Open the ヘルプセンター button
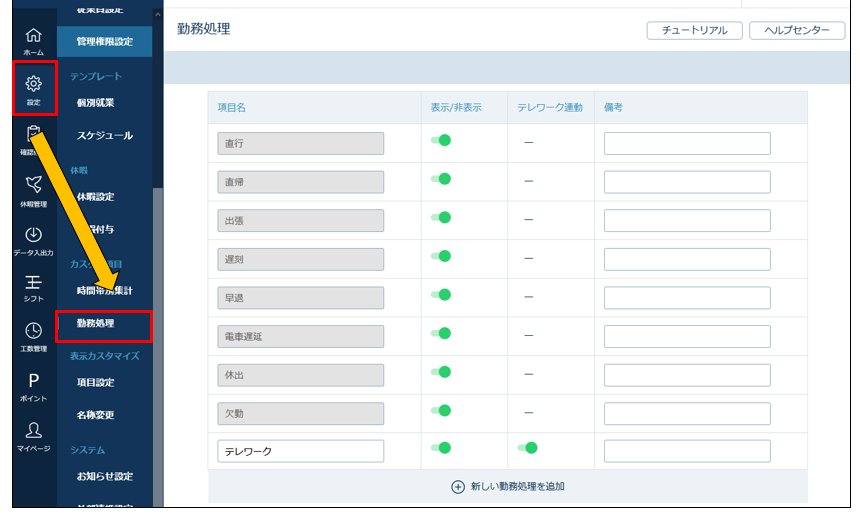The image size is (860, 519). coord(797,30)
